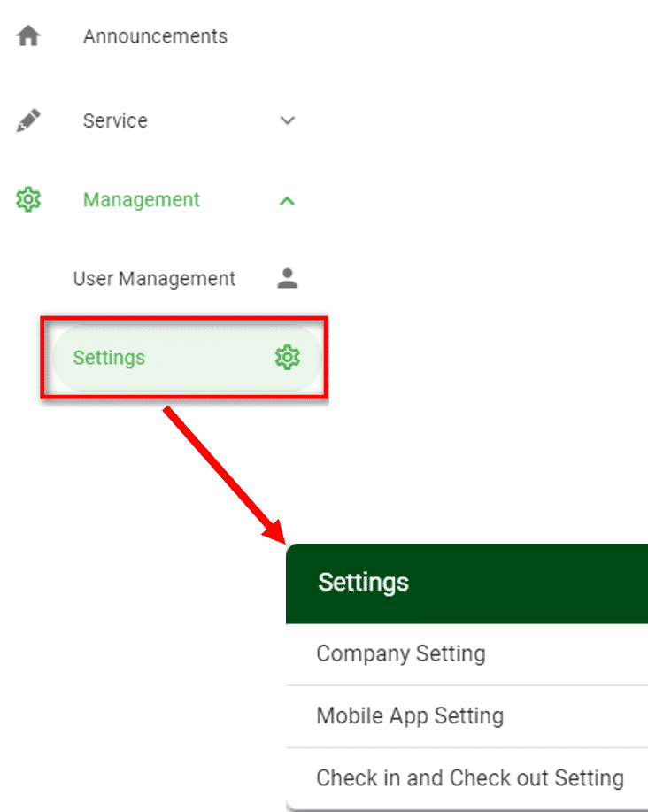Click the green gear icon beside Management
648x812 pixels.
28,200
